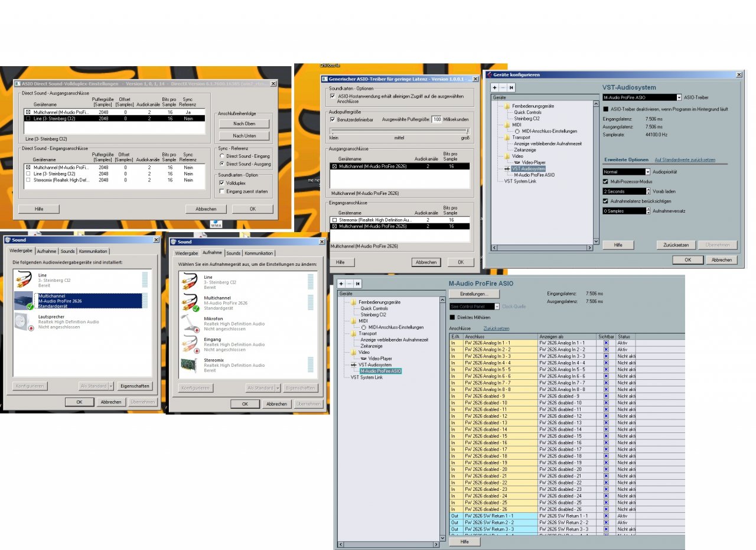Click Lautsprecher speaker icon in Sound window

point(25,322)
